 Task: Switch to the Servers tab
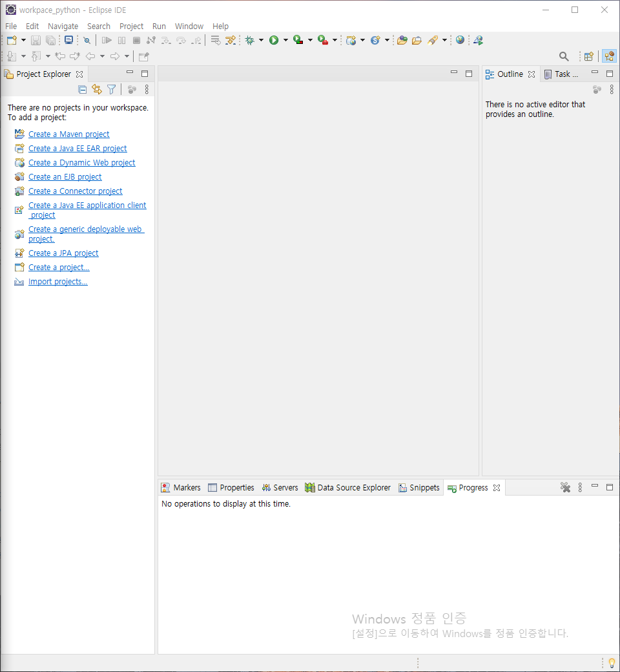coord(280,488)
